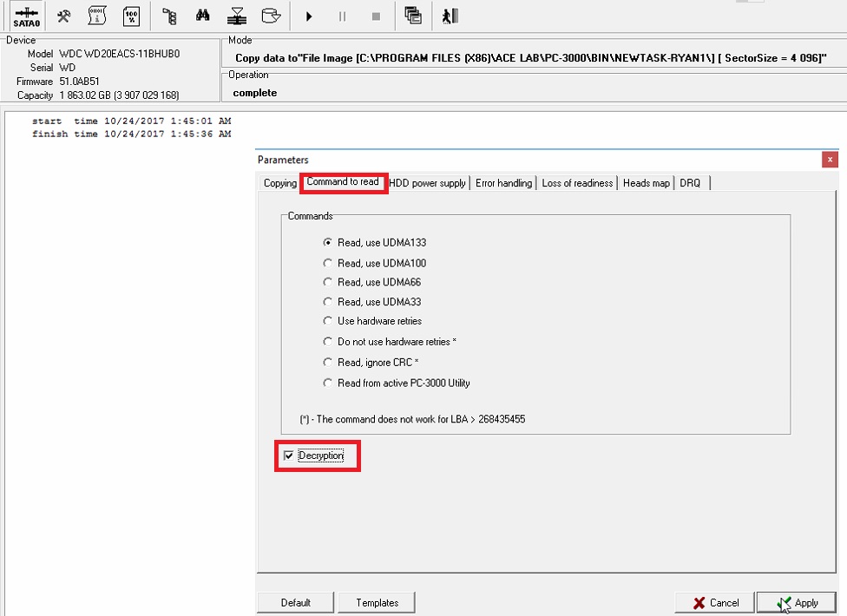This screenshot has height=616, width=847.
Task: Enable Use hardware retries option
Action: (372, 321)
